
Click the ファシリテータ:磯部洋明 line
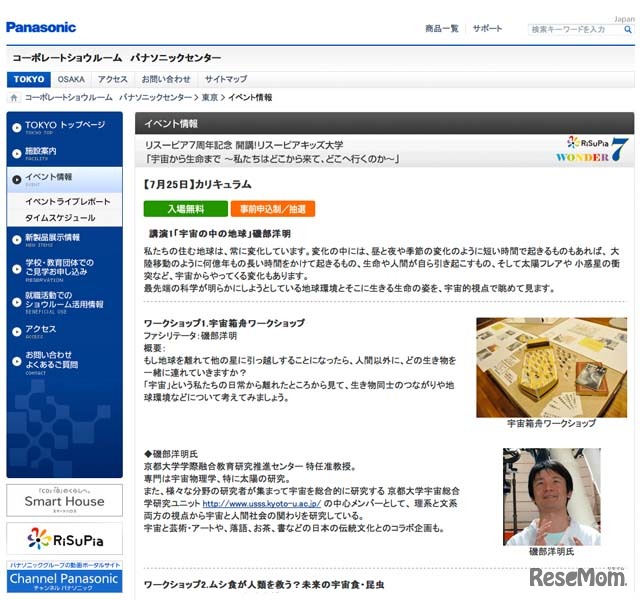point(190,336)
